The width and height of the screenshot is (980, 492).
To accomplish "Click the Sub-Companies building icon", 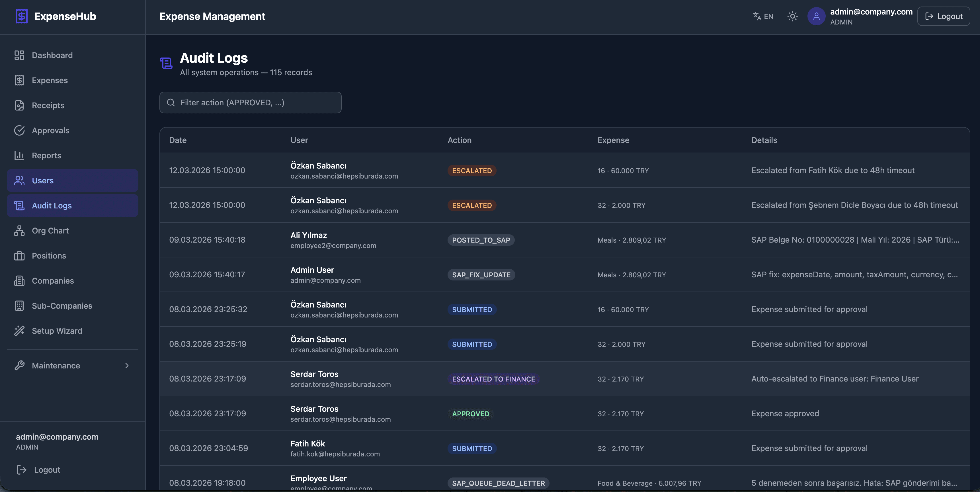I will [19, 306].
